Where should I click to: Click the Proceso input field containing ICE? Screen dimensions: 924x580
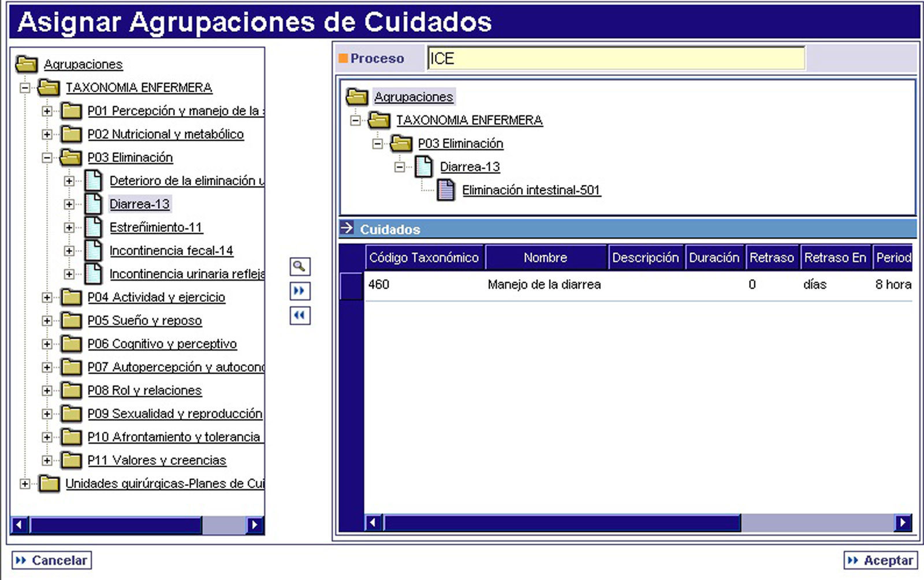(616, 59)
